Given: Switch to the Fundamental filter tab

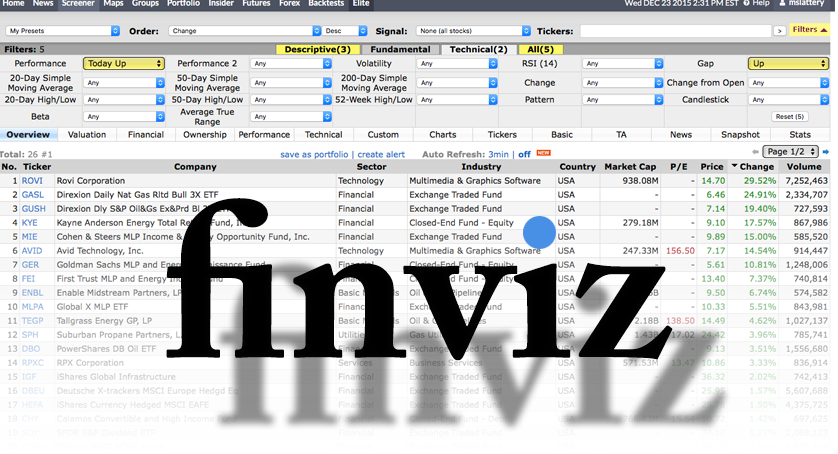Looking at the screenshot, I should click(400, 49).
